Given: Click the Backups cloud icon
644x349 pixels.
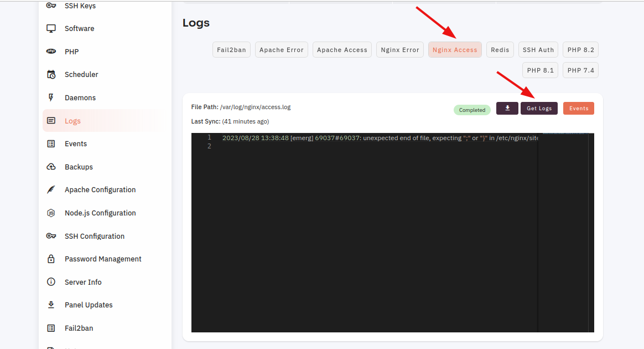Looking at the screenshot, I should click(x=51, y=167).
